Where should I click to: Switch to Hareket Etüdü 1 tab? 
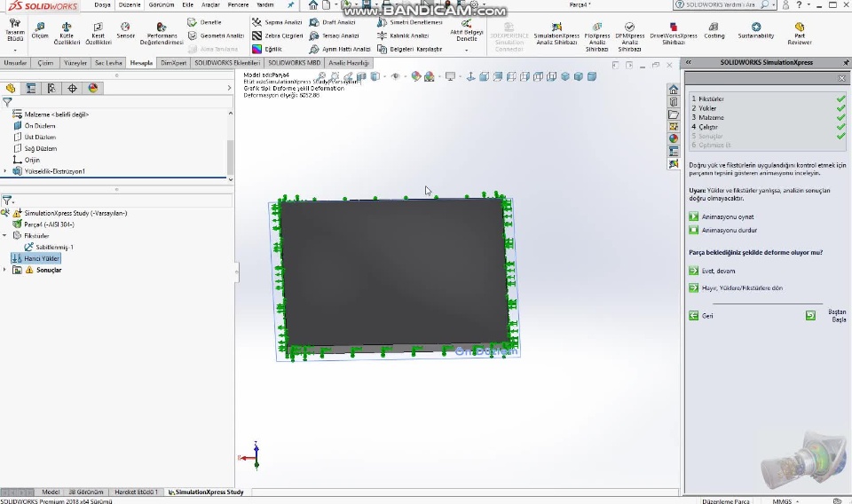click(x=136, y=492)
